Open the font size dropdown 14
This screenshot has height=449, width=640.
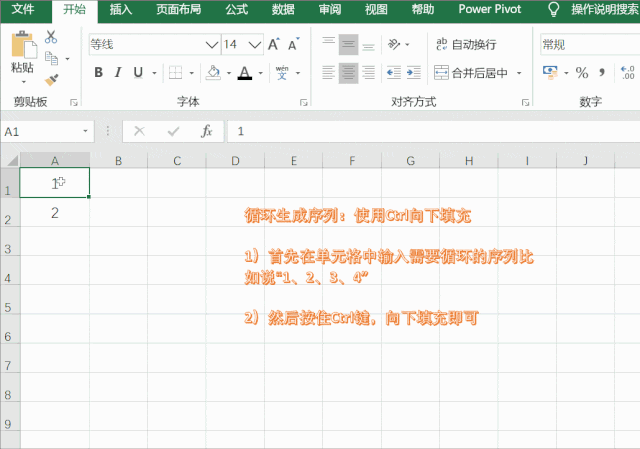[255, 44]
